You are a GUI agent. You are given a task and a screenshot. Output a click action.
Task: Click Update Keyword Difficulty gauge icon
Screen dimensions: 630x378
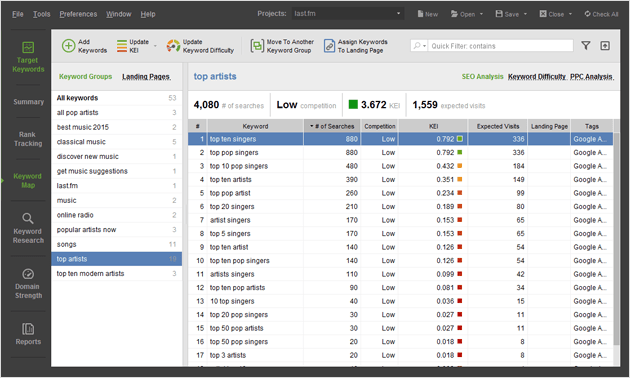pos(173,46)
